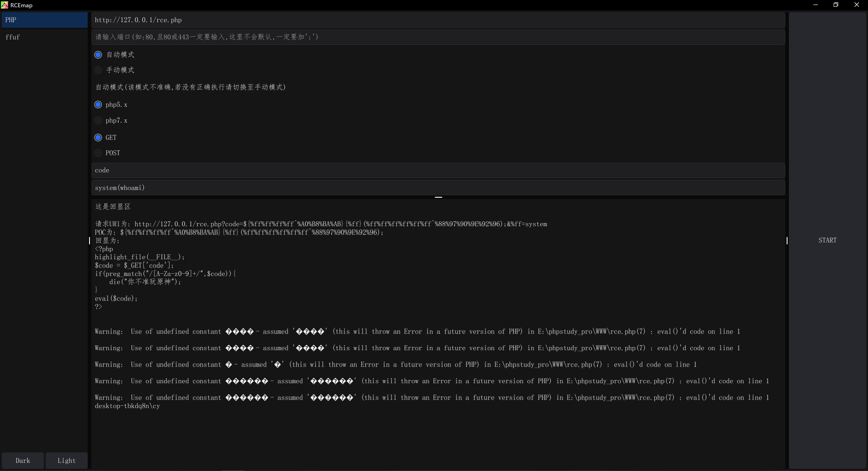
Task: Switch to the ffuf tab
Action: pyautogui.click(x=44, y=37)
